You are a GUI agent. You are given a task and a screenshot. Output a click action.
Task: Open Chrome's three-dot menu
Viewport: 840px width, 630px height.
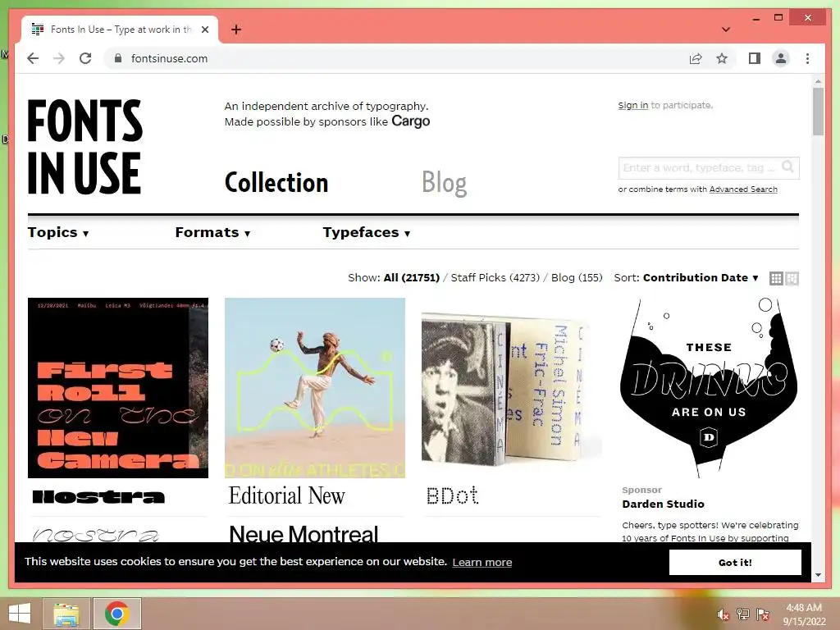[x=807, y=58]
